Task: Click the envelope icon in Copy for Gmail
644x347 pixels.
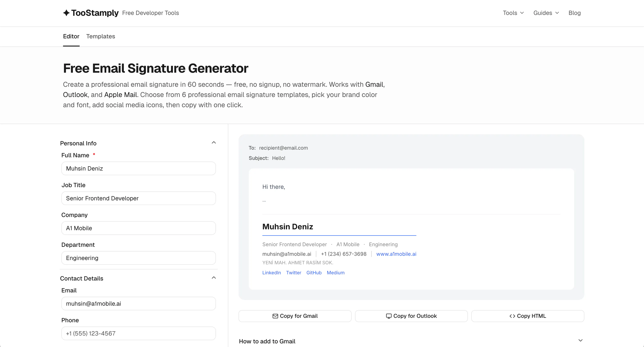Action: coord(275,316)
